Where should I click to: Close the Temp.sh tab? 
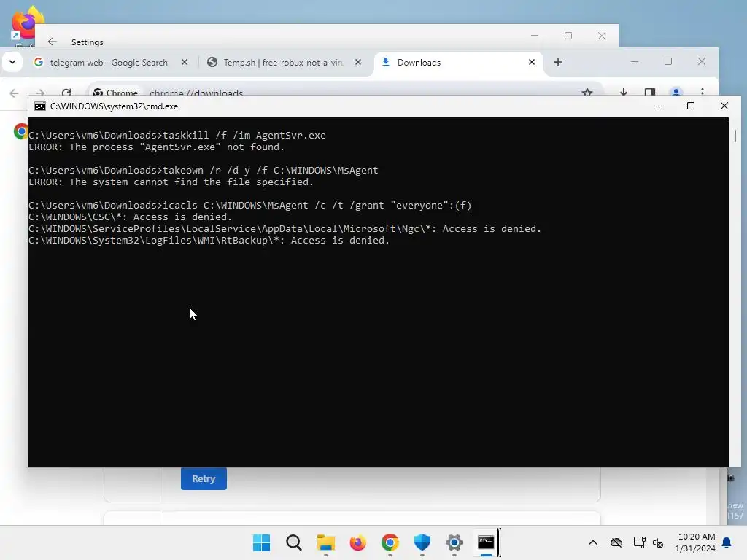(358, 63)
